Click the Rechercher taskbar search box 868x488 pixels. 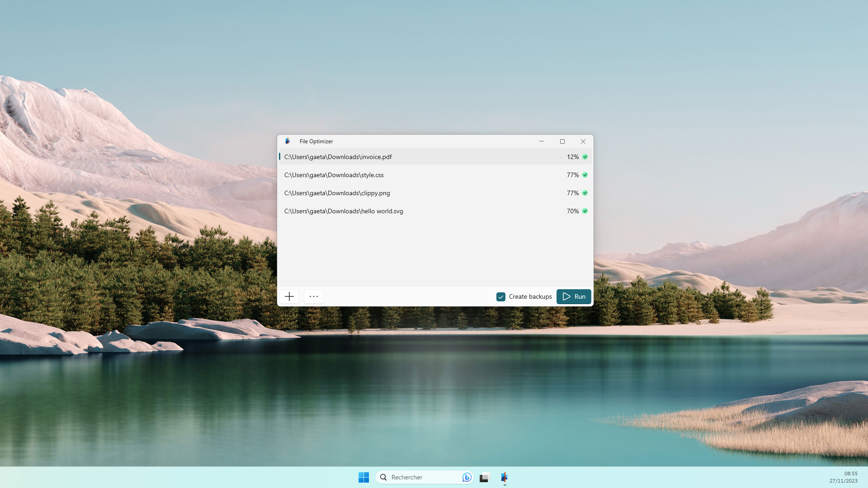click(424, 477)
